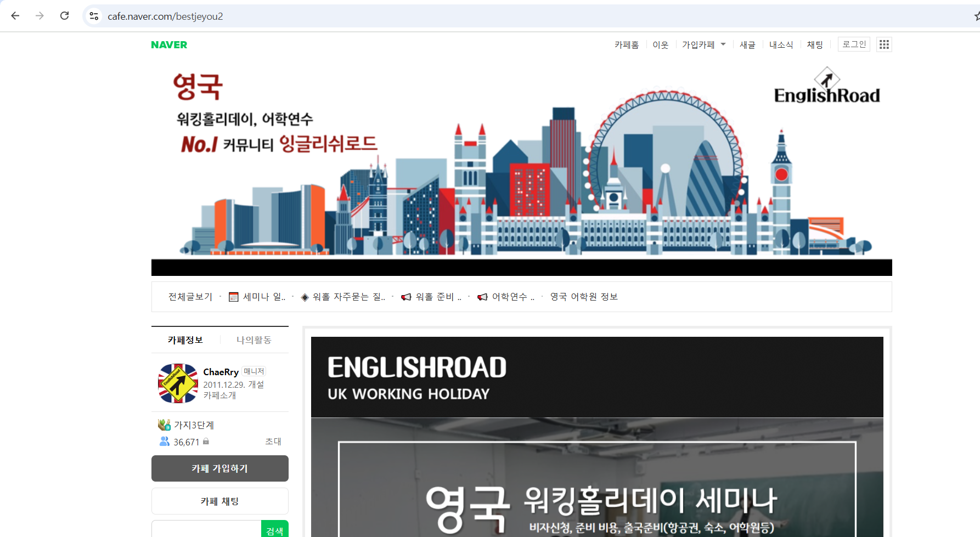The height and width of the screenshot is (537, 980).
Task: Click the megaphone icon beside 어학연수
Action: [482, 297]
